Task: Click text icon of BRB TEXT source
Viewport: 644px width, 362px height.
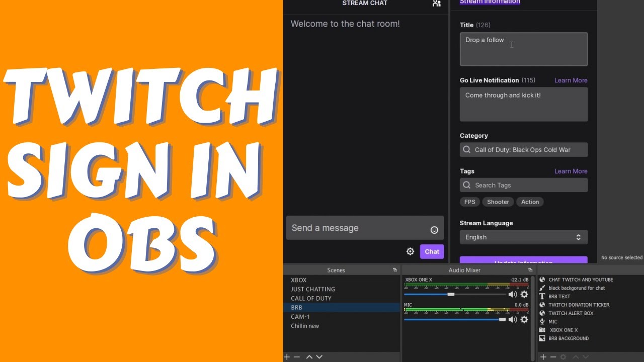Action: (542, 297)
